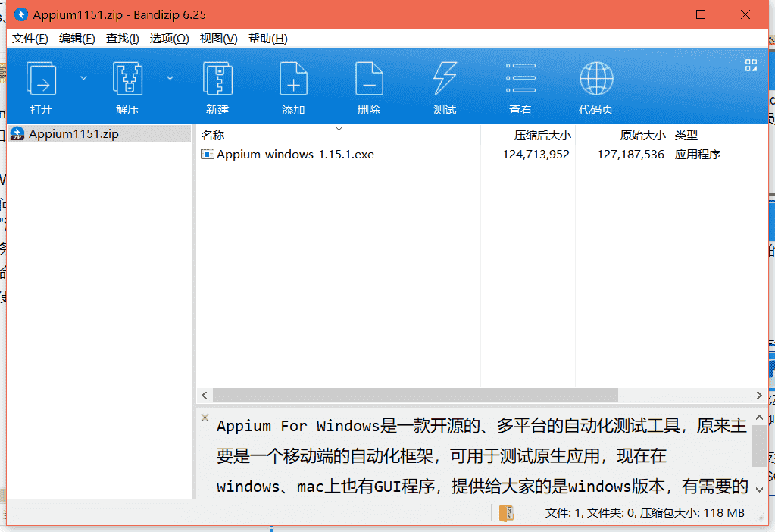Open the 文件(F) menu
Screen dimensions: 775x532
click(x=30, y=39)
